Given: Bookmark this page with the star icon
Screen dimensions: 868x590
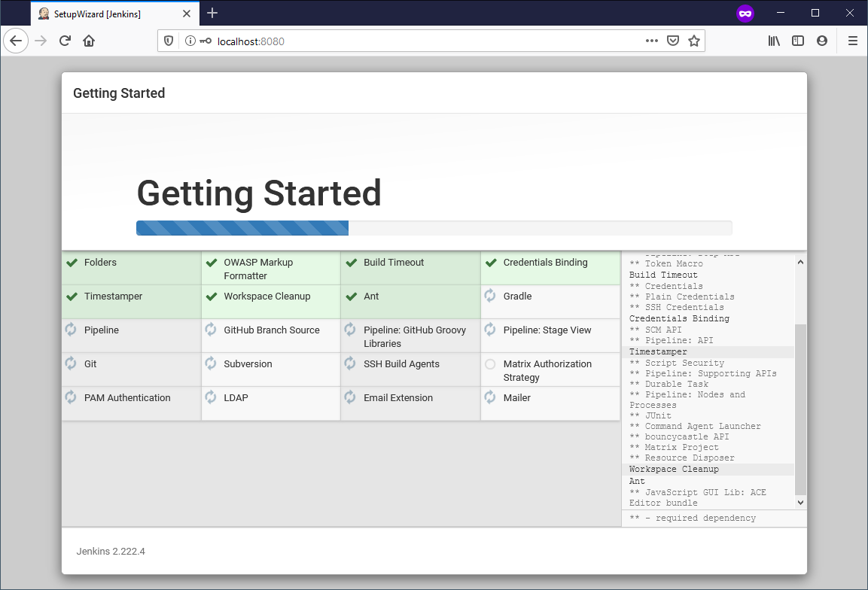Looking at the screenshot, I should pyautogui.click(x=694, y=41).
